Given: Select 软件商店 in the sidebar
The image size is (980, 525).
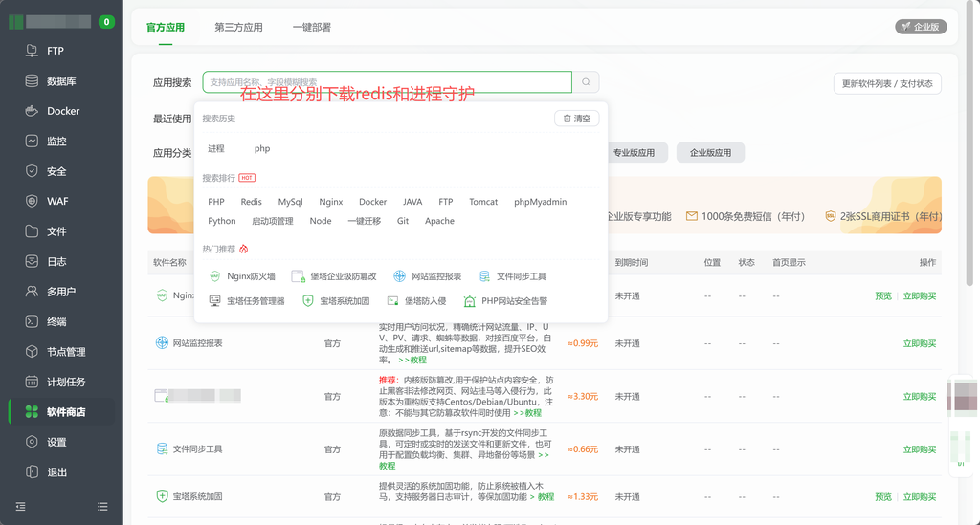Looking at the screenshot, I should [61, 412].
